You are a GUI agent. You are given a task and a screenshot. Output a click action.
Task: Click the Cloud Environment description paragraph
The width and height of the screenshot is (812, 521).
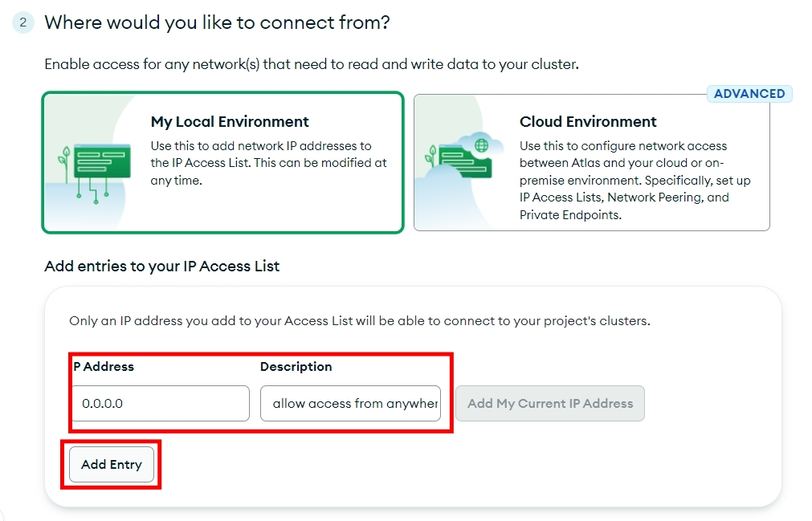(x=635, y=180)
